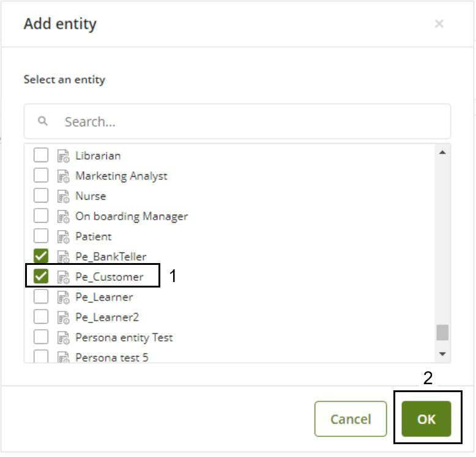This screenshot has width=476, height=457.
Task: Uncheck the Pe_BankTeller checkbox
Action: (x=40, y=256)
